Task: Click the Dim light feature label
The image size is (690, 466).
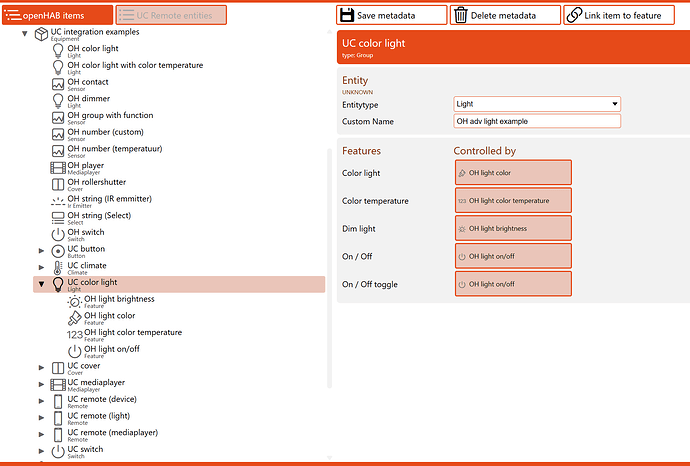Action: pos(359,229)
